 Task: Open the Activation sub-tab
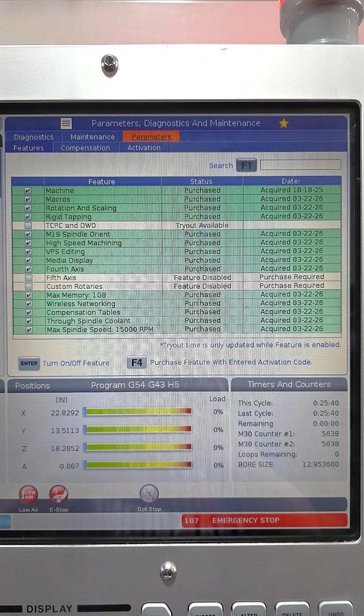(x=144, y=148)
